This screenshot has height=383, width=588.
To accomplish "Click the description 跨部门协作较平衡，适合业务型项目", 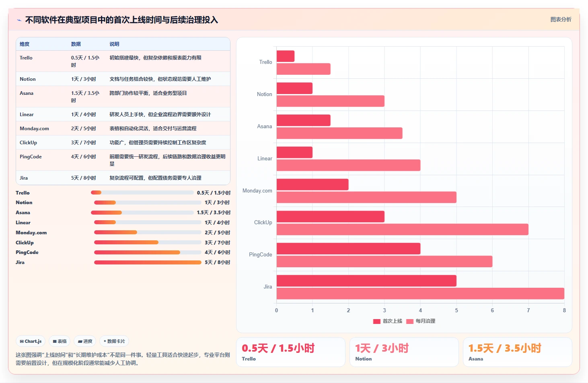I will point(148,93).
